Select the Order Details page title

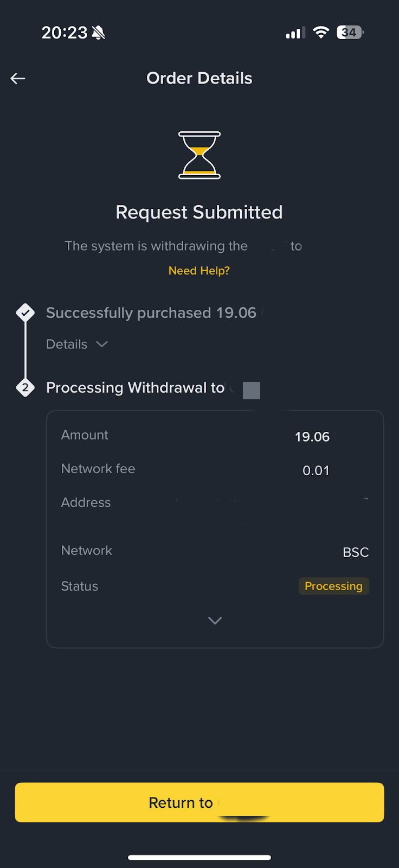click(200, 78)
